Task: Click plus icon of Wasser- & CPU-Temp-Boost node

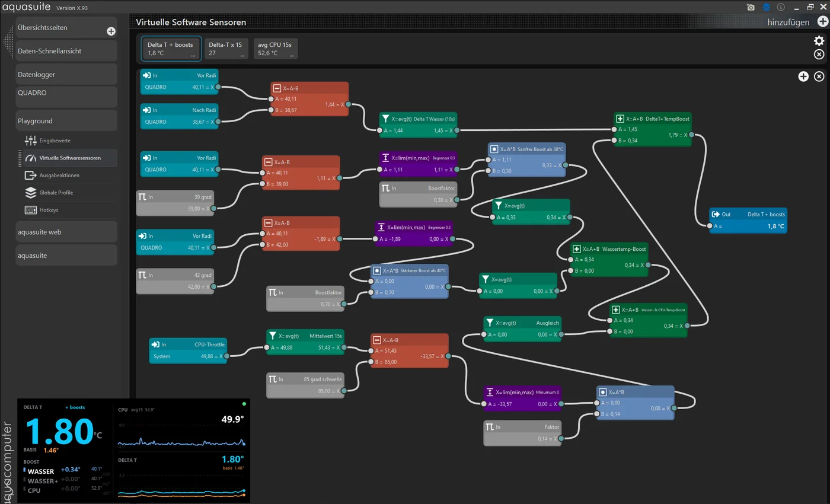Action: pyautogui.click(x=616, y=310)
